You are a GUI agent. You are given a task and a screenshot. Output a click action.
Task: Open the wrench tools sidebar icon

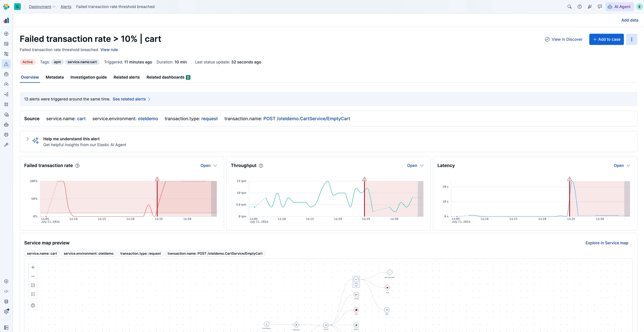click(6, 145)
